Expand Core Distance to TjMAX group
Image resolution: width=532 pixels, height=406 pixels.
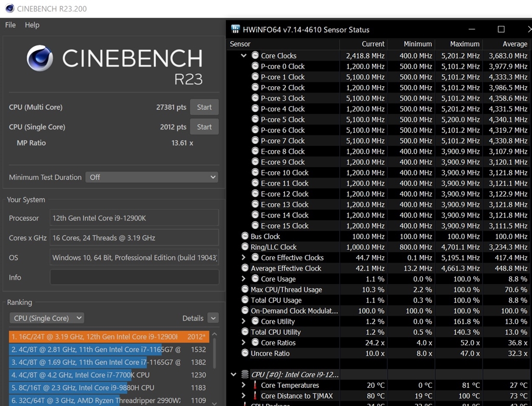[244, 396]
